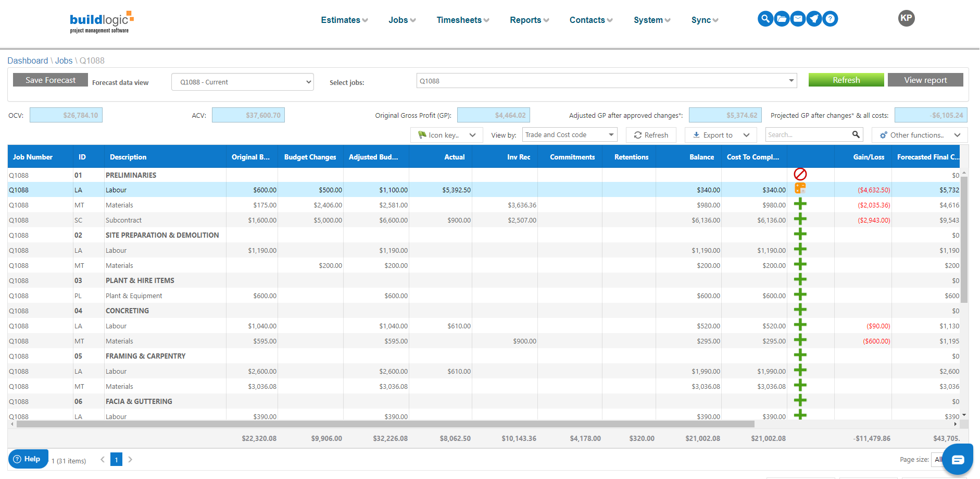The image size is (980, 479).
Task: Open the chat bubble in the bottom-right corner
Action: pyautogui.click(x=958, y=459)
